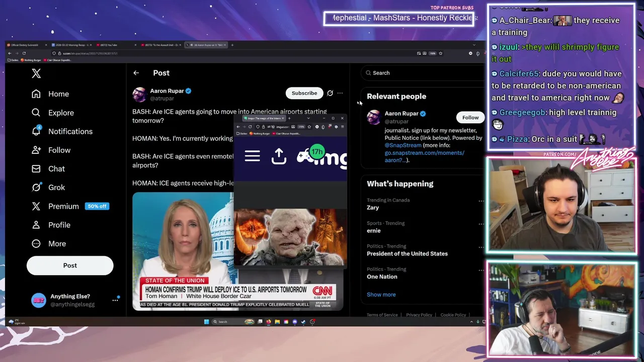Open options for President of United States trend
Viewport: 644px width, 362px height.
coord(481,247)
